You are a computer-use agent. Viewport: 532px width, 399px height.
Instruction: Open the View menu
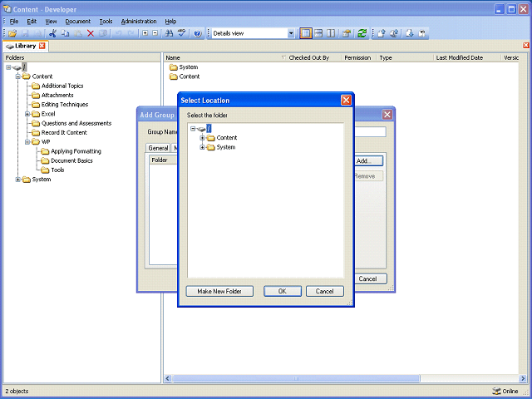51,22
